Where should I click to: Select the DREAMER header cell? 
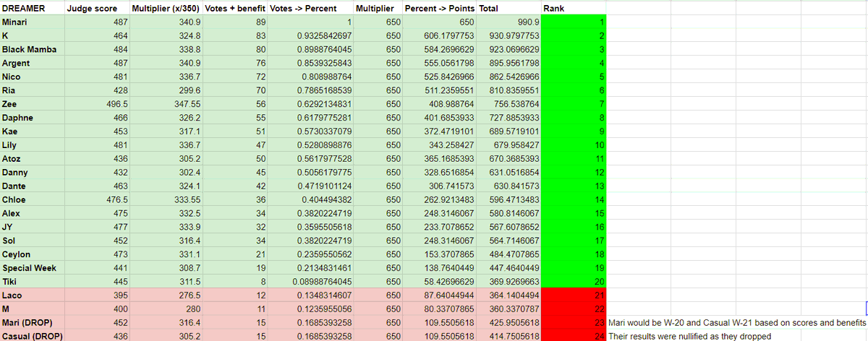pyautogui.click(x=33, y=9)
